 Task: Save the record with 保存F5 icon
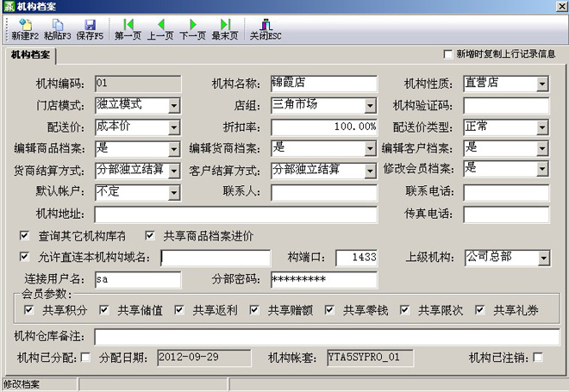click(x=90, y=30)
